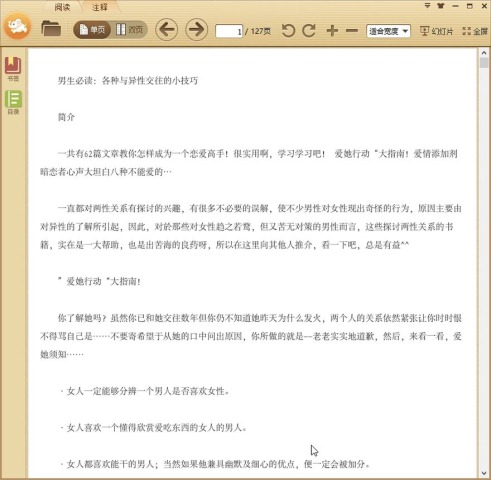
Task: Click the orange app logo icon
Action: pos(18,26)
